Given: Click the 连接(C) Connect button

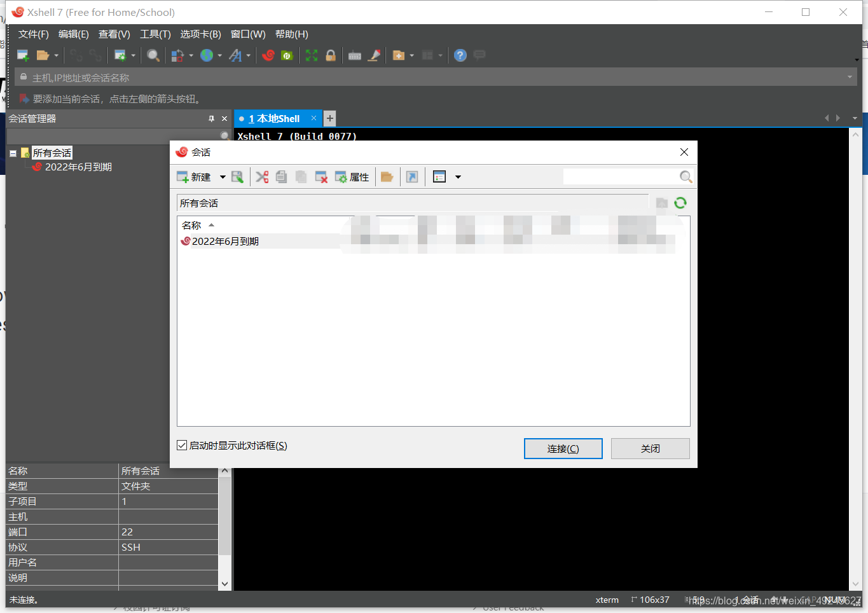Looking at the screenshot, I should click(x=563, y=448).
